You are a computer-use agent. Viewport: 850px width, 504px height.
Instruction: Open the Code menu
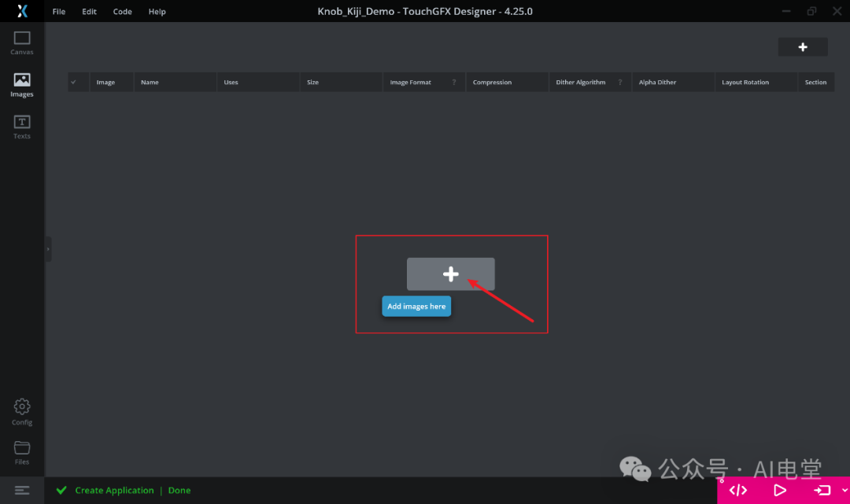pyautogui.click(x=122, y=11)
